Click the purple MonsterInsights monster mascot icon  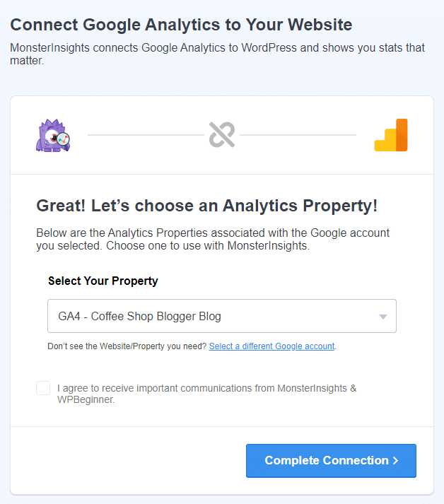53,135
